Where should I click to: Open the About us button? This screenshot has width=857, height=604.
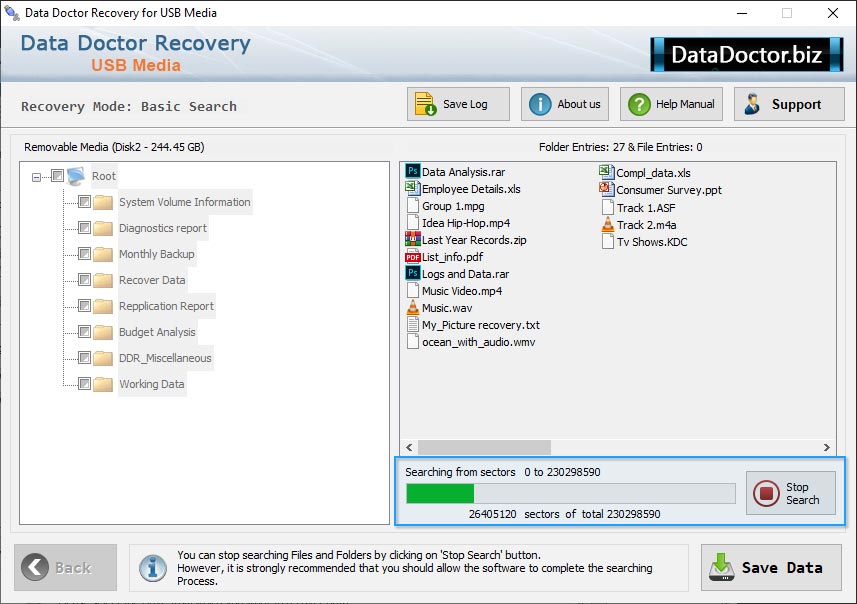[x=565, y=104]
